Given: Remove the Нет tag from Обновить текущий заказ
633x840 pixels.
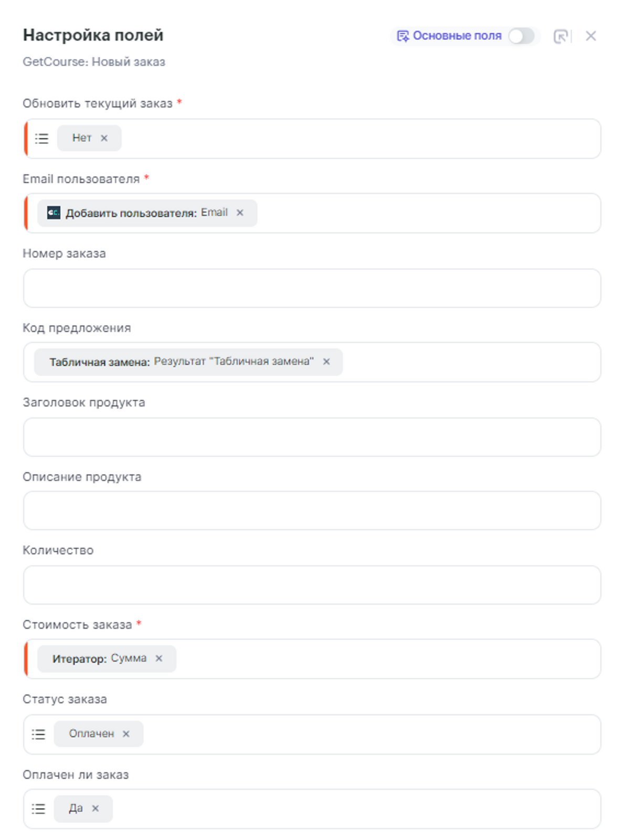Looking at the screenshot, I should (x=104, y=138).
